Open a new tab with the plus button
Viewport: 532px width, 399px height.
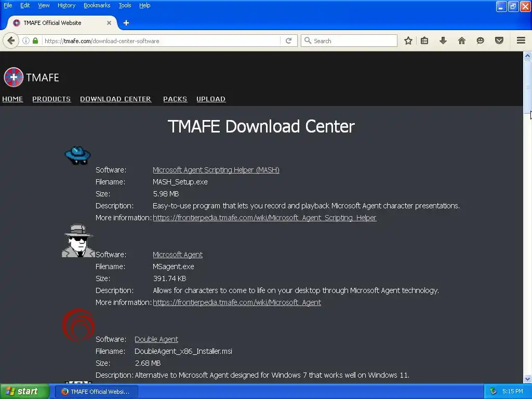tap(126, 23)
